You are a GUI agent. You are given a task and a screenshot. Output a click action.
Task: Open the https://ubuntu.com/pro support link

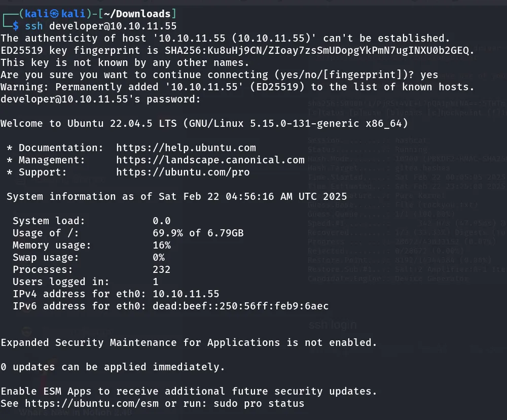pos(183,172)
